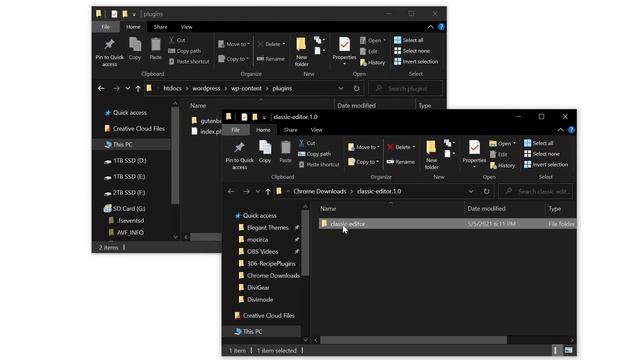Expand address bar history in plugins window
Viewport: 640px width, 360px height.
tap(341, 89)
